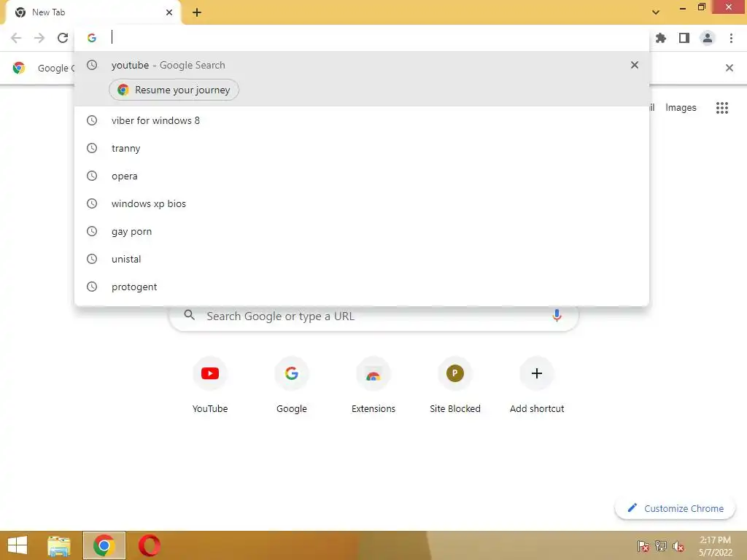Close the New Tab tab
747x560 pixels.
[169, 12]
